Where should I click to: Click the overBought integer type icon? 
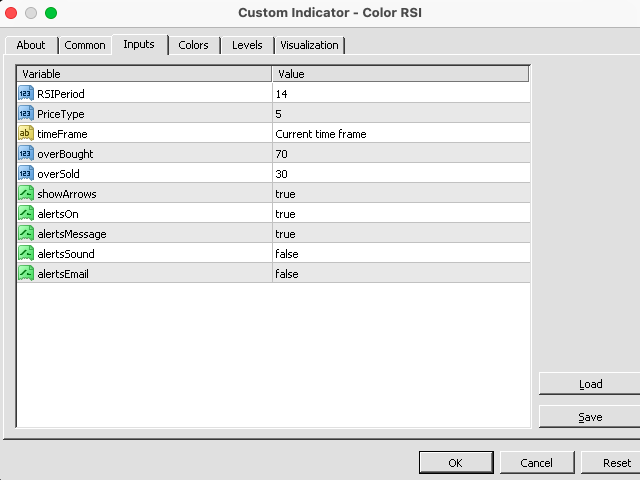(x=26, y=153)
